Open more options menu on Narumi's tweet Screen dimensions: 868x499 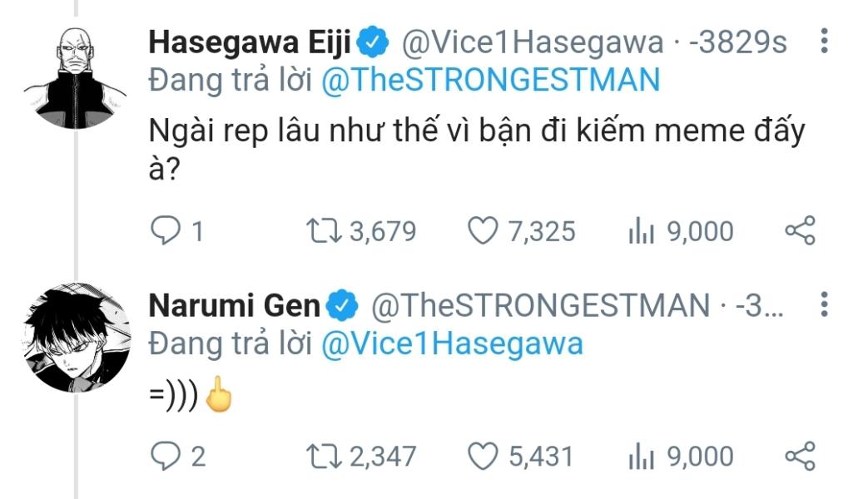point(824,304)
